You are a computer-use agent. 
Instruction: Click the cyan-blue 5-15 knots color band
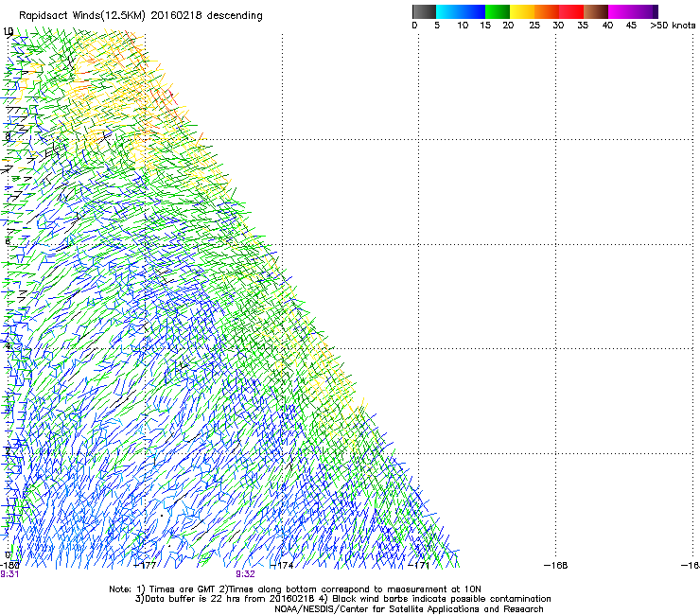[x=461, y=11]
